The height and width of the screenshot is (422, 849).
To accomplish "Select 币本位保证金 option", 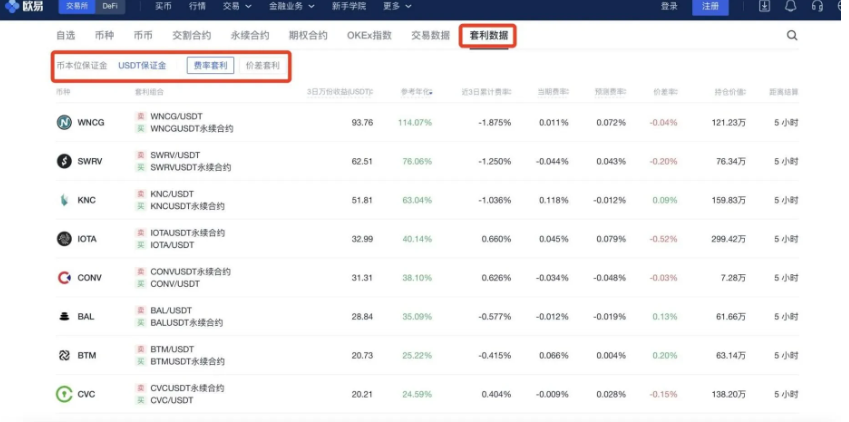I will (82, 66).
